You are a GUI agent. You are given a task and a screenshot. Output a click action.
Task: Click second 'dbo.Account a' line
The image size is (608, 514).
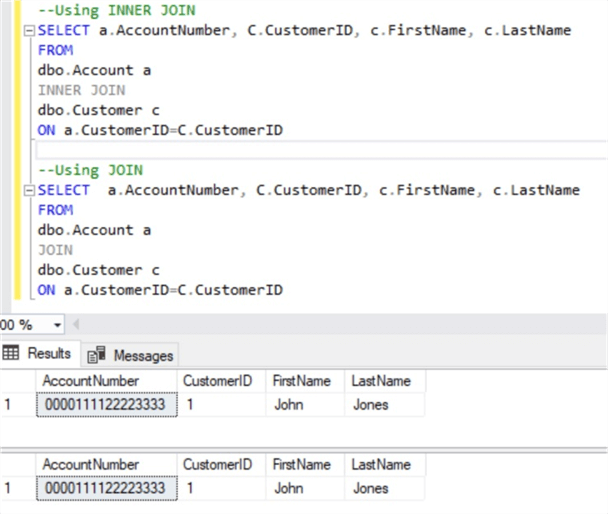(94, 230)
